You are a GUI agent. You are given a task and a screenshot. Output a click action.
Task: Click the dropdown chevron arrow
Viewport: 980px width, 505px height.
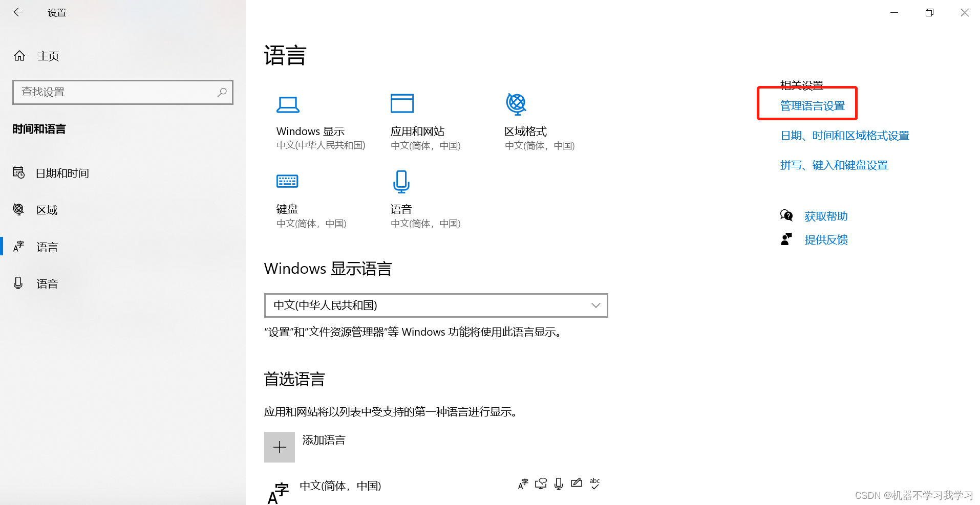click(x=595, y=305)
